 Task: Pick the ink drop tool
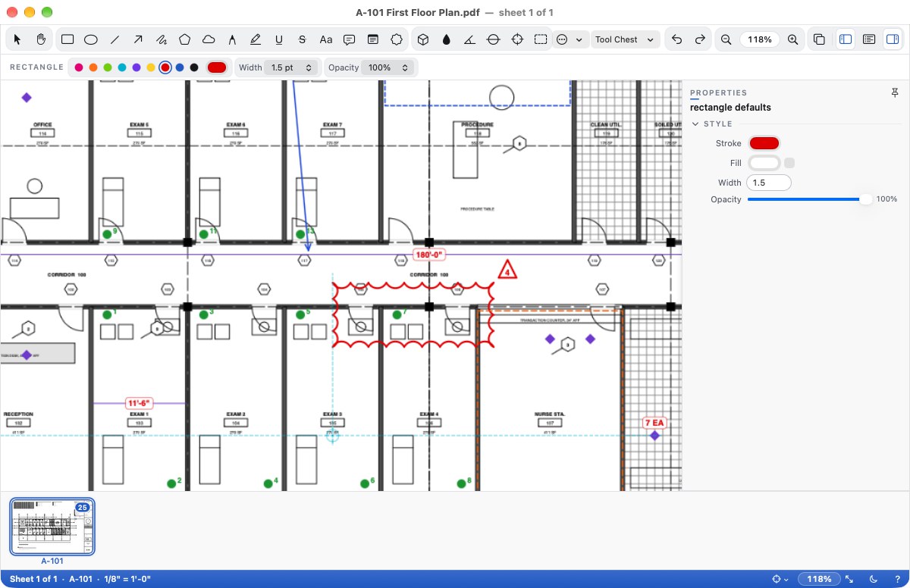(x=447, y=39)
